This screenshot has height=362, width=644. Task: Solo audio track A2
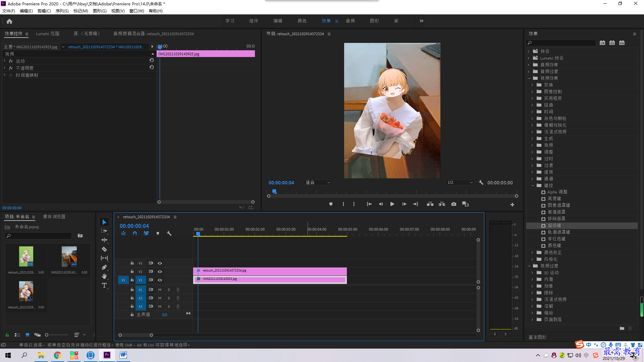click(169, 298)
